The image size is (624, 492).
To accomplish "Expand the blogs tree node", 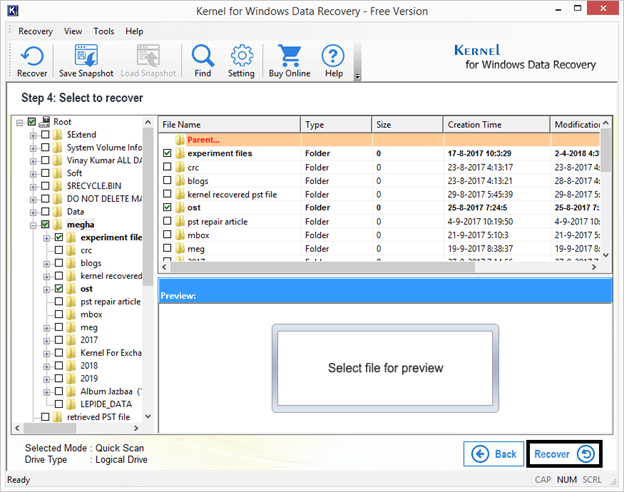I will [x=47, y=264].
